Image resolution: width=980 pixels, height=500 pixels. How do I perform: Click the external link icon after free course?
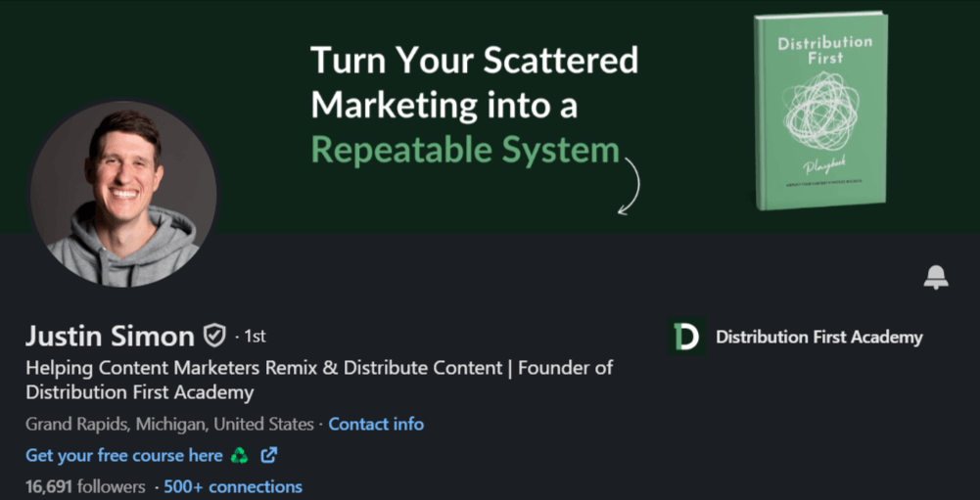tap(269, 456)
